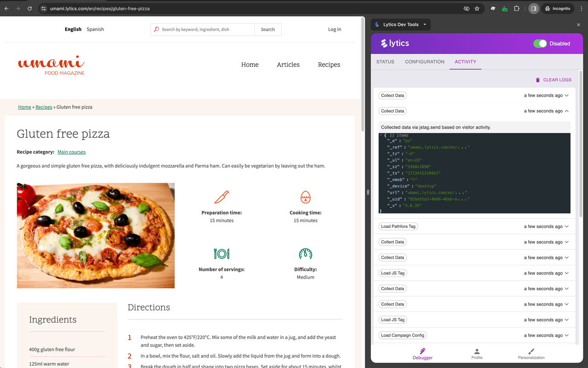The height and width of the screenshot is (368, 588).
Task: Click the umami Food Magazine logo
Action: (x=51, y=64)
